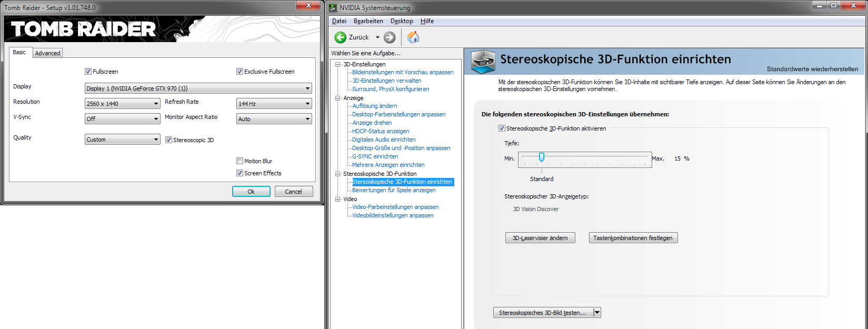Toggle the Fullscreen checkbox
The height and width of the screenshot is (329, 868).
tap(88, 72)
